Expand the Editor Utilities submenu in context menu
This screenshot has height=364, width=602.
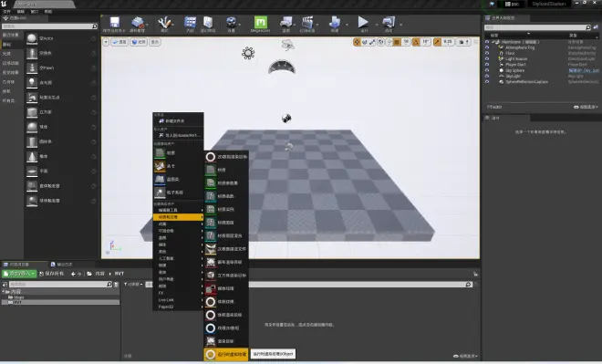178,210
